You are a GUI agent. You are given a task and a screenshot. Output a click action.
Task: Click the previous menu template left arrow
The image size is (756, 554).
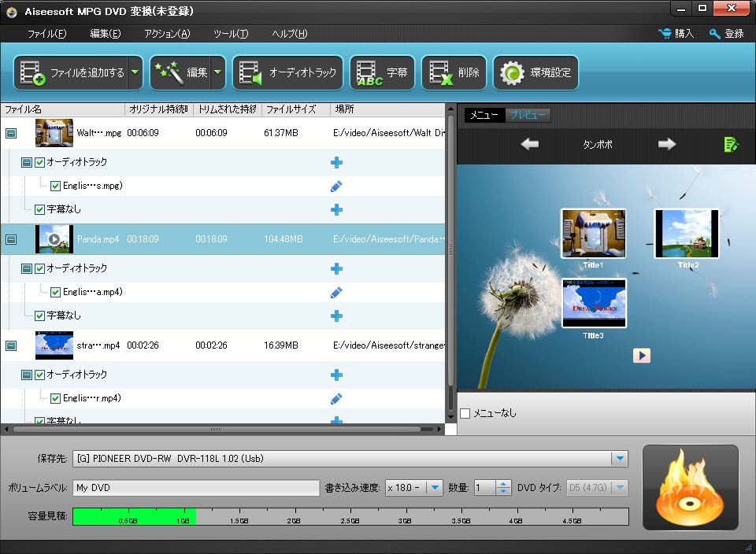coord(530,144)
